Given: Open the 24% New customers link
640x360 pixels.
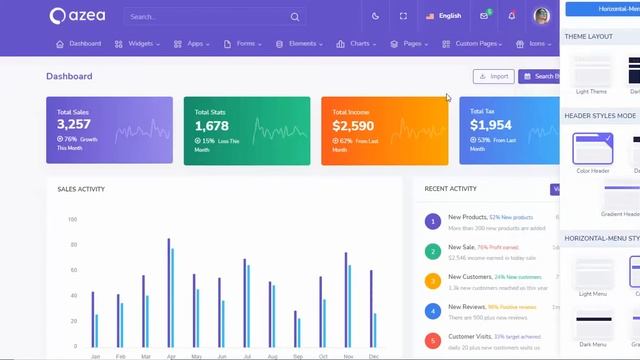Looking at the screenshot, I should click(518, 277).
